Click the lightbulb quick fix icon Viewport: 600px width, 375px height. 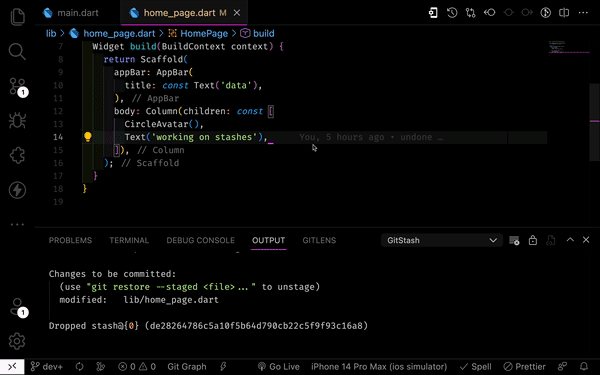pos(88,137)
